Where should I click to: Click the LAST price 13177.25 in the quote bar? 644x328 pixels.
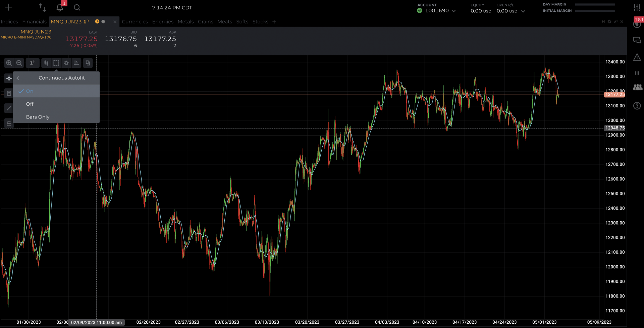[82, 39]
